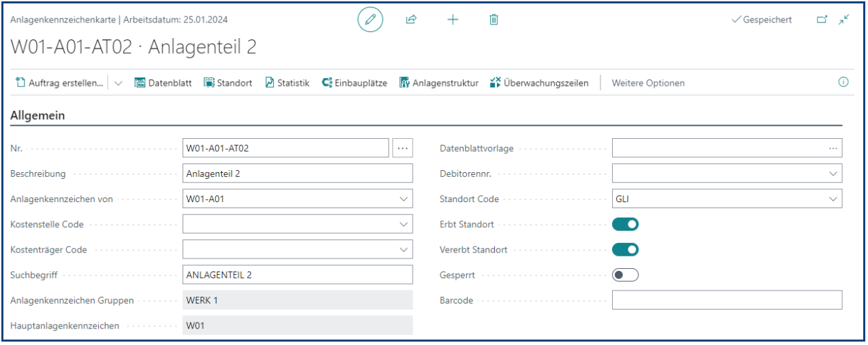Click the ellipsis button beside Nr.
This screenshot has height=345, width=868.
403,148
